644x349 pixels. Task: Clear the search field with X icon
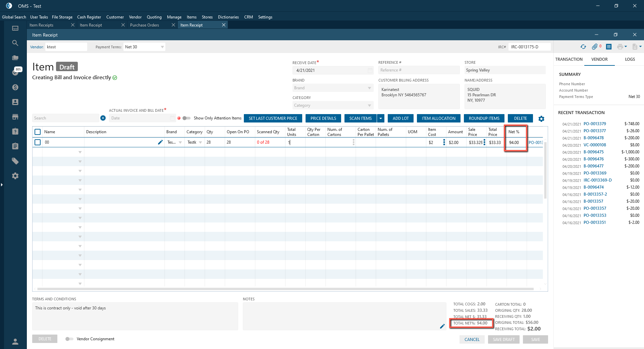103,118
